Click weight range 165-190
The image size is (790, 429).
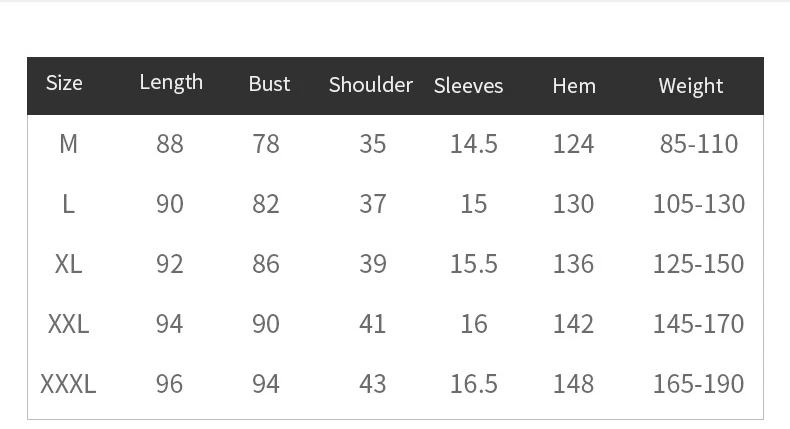coord(698,384)
